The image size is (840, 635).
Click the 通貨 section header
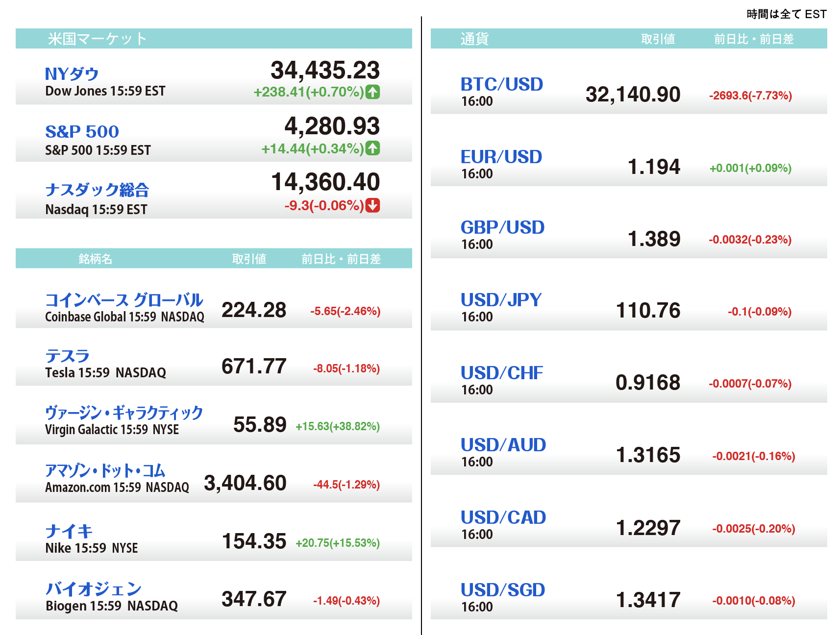point(474,39)
